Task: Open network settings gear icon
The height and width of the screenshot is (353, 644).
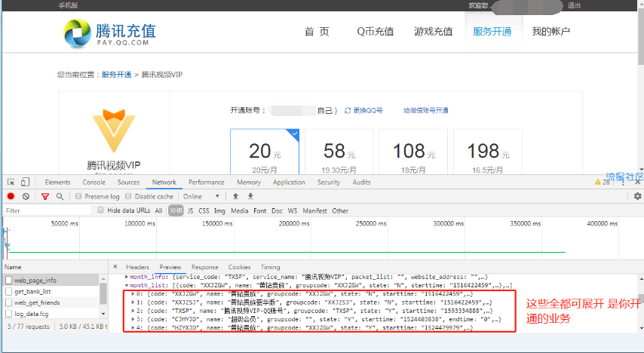Action: coord(637,196)
